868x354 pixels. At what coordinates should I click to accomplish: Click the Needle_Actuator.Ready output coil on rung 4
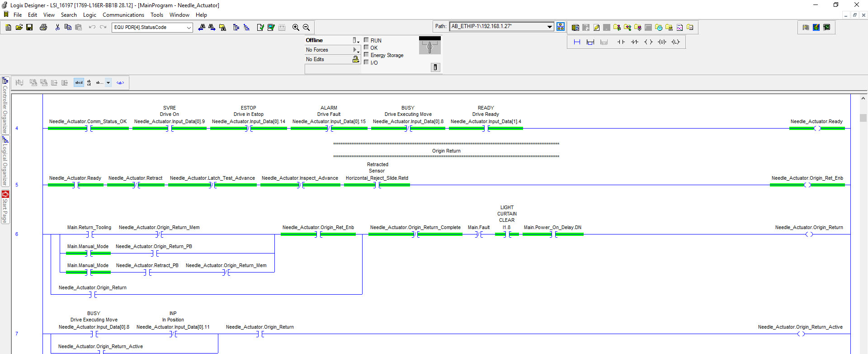(x=817, y=129)
